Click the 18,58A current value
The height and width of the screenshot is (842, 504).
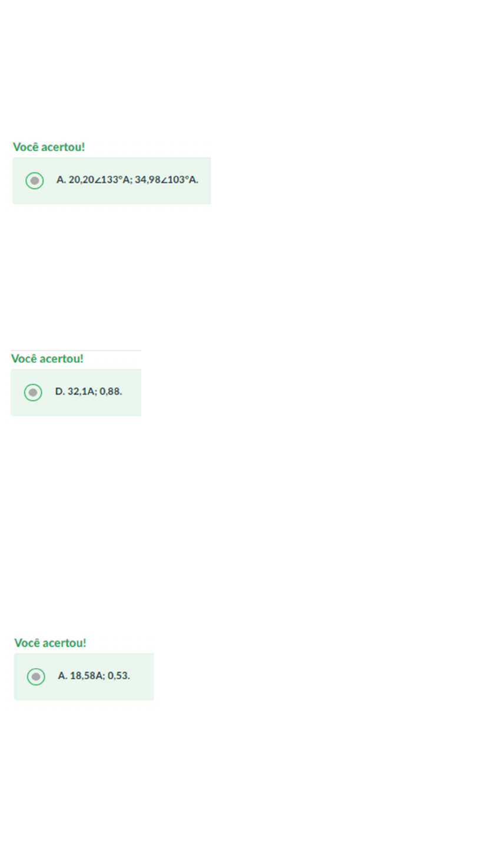point(87,676)
